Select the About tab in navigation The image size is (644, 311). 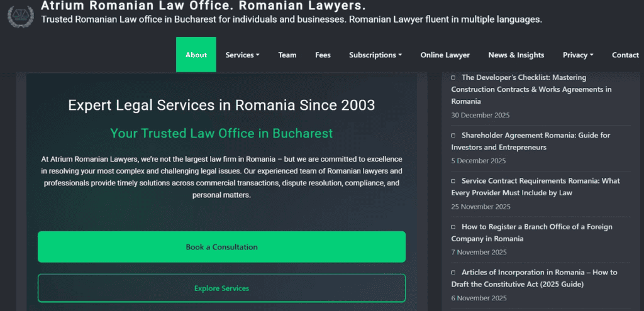196,55
